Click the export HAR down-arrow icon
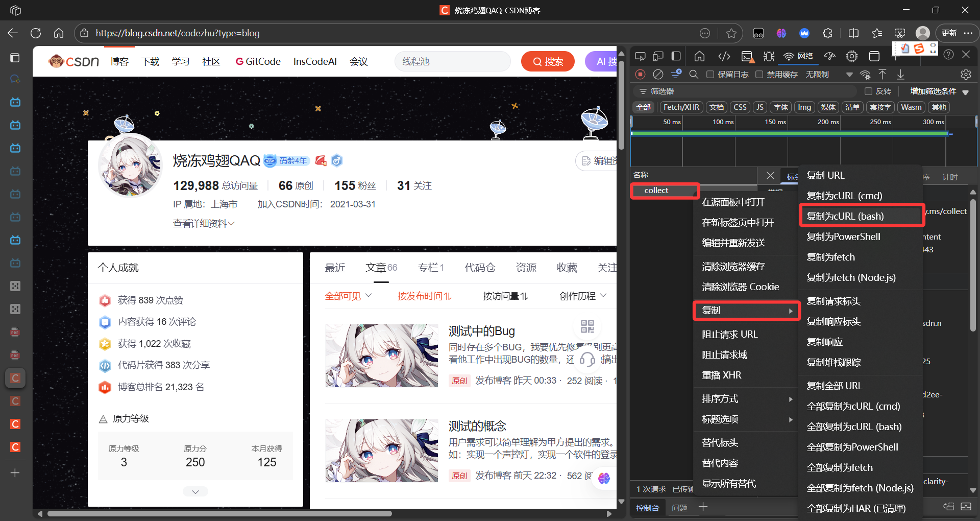980x521 pixels. click(x=901, y=75)
